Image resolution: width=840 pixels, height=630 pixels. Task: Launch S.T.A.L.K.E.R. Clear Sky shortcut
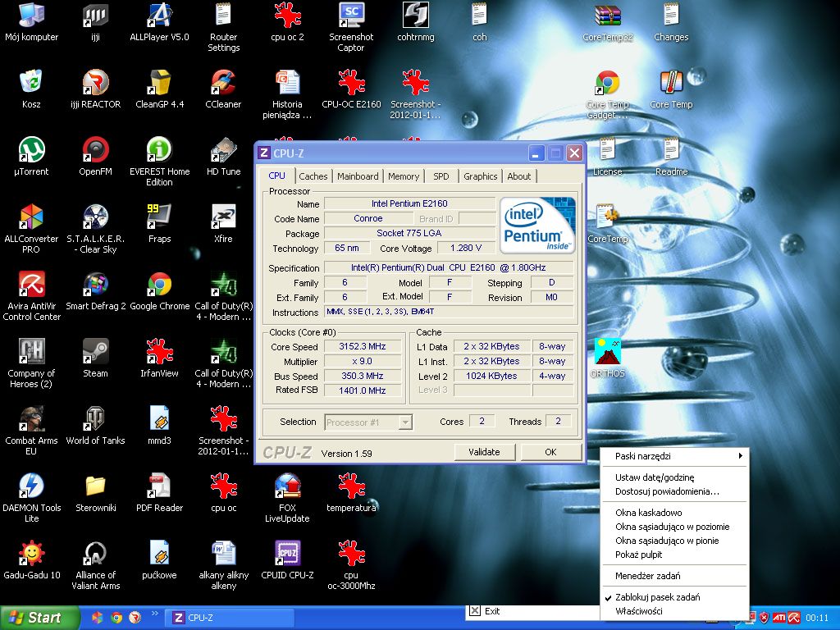[x=95, y=230]
